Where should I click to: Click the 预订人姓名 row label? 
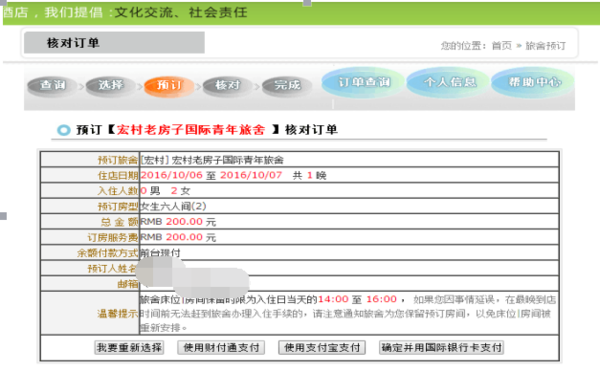coord(112,268)
